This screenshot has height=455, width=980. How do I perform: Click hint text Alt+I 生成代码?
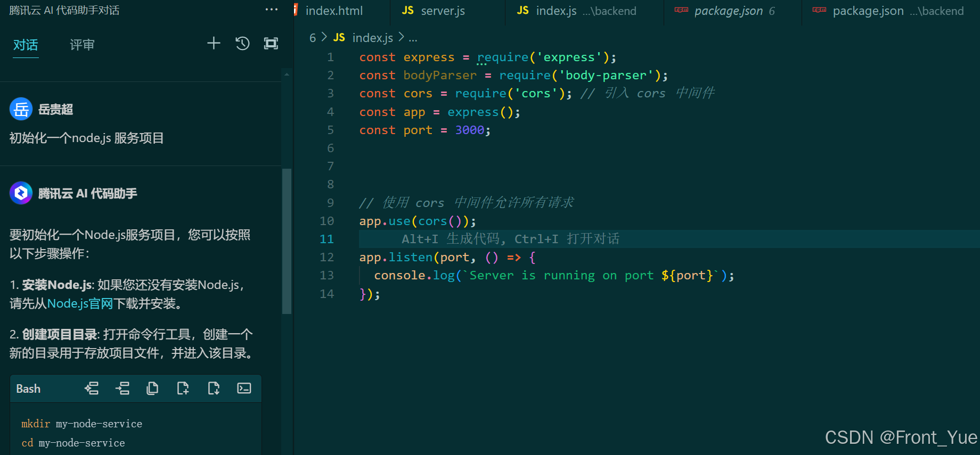450,239
